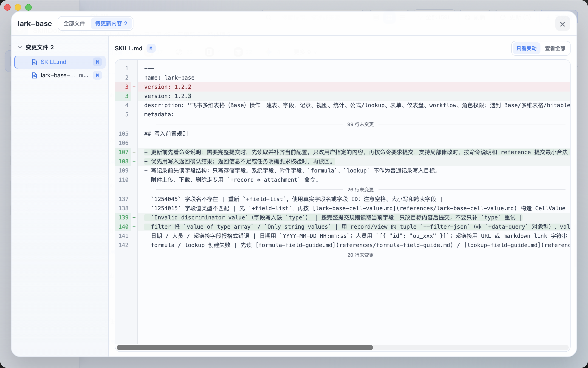Switch to 查看全部 view mode

pyautogui.click(x=555, y=48)
